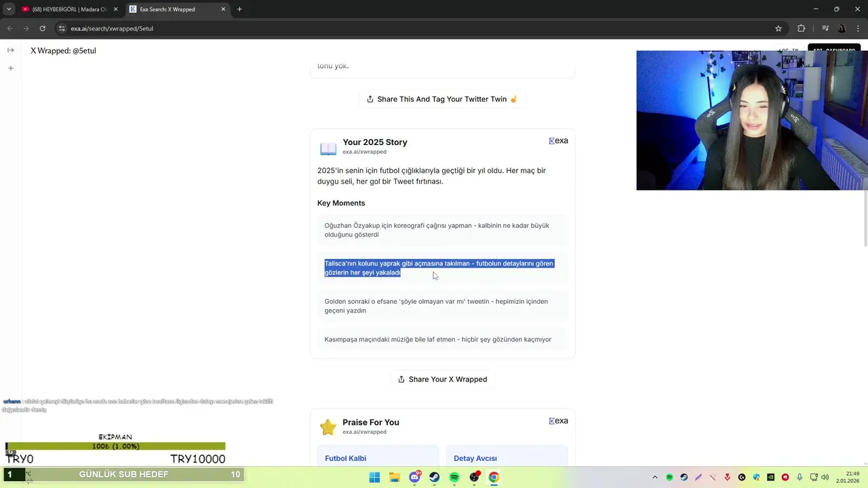Open Steam from the taskbar
This screenshot has height=488, width=868.
pyautogui.click(x=435, y=477)
